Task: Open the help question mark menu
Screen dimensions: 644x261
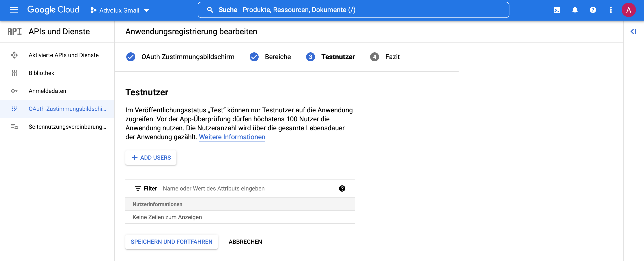Action: 593,10
